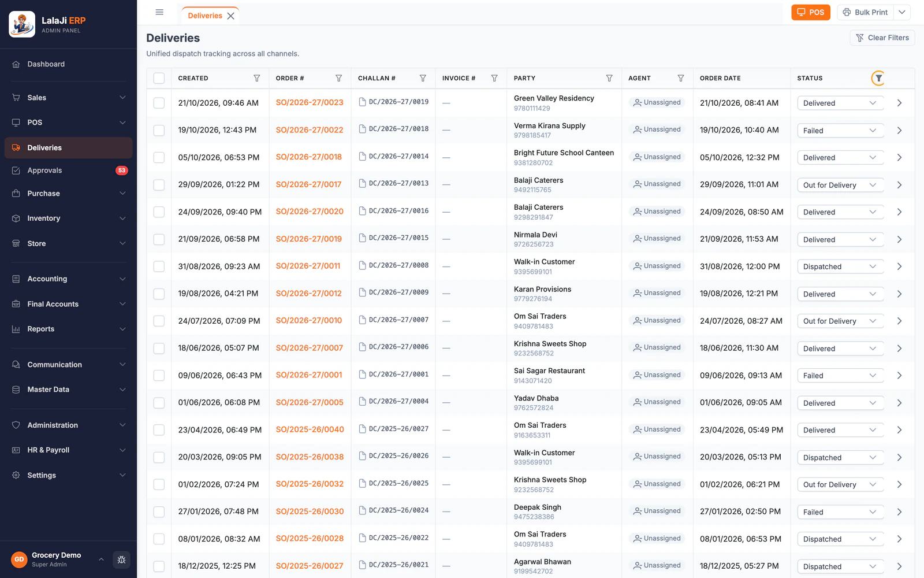
Task: Filter the Agent column
Action: coord(681,78)
